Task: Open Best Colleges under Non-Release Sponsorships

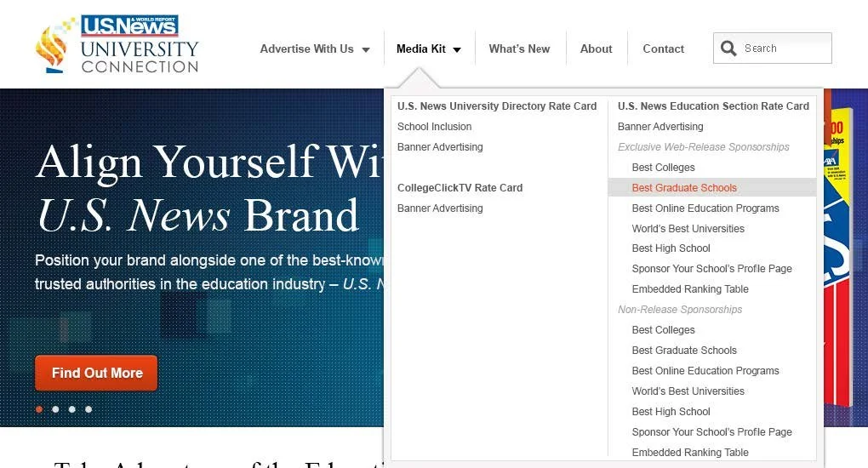Action: tap(663, 330)
